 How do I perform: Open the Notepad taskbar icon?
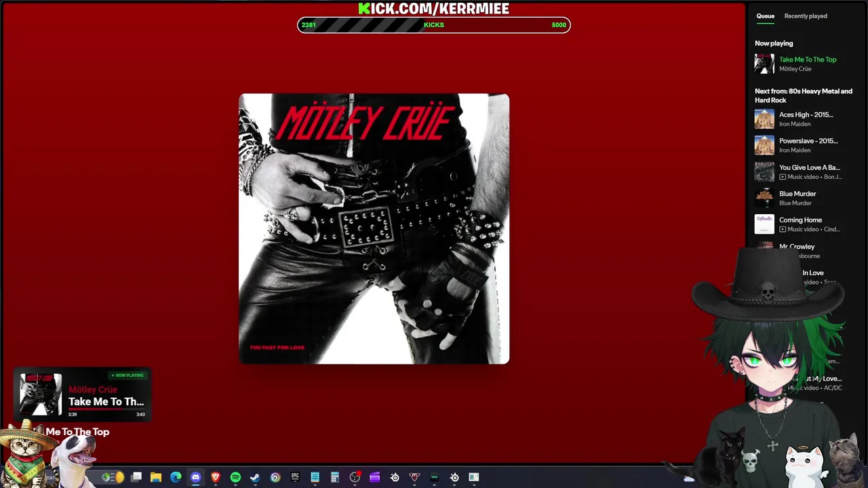315,477
